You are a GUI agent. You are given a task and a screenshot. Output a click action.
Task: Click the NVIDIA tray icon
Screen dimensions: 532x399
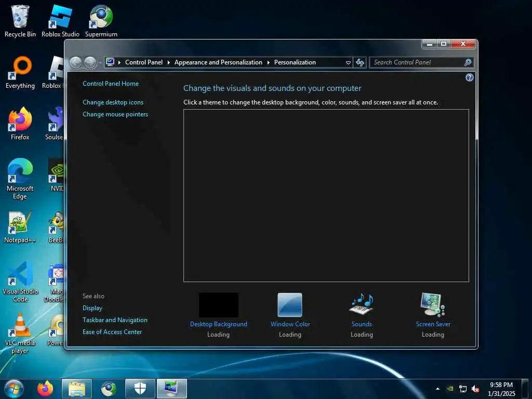coord(450,389)
